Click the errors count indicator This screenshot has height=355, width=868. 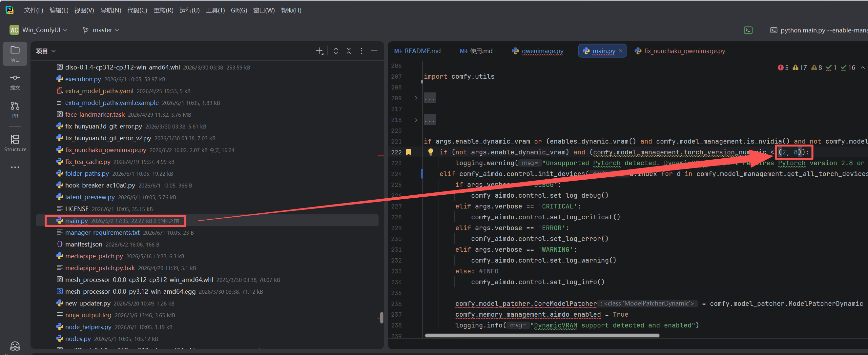[783, 68]
